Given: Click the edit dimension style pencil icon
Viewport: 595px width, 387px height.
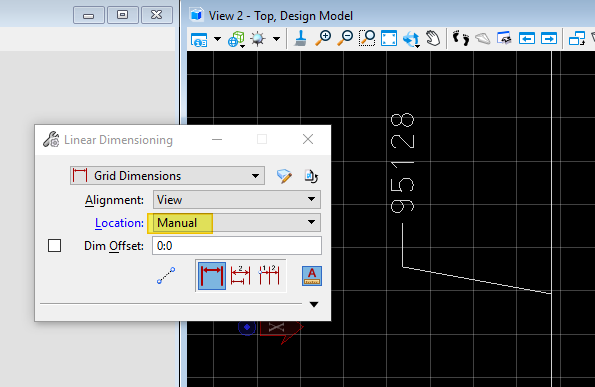Looking at the screenshot, I should click(284, 176).
